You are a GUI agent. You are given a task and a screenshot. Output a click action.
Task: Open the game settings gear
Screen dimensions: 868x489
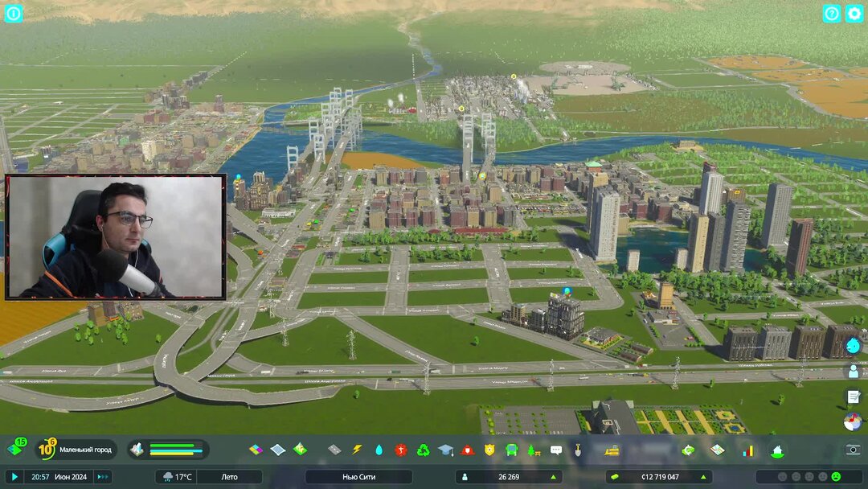pyautogui.click(x=854, y=14)
